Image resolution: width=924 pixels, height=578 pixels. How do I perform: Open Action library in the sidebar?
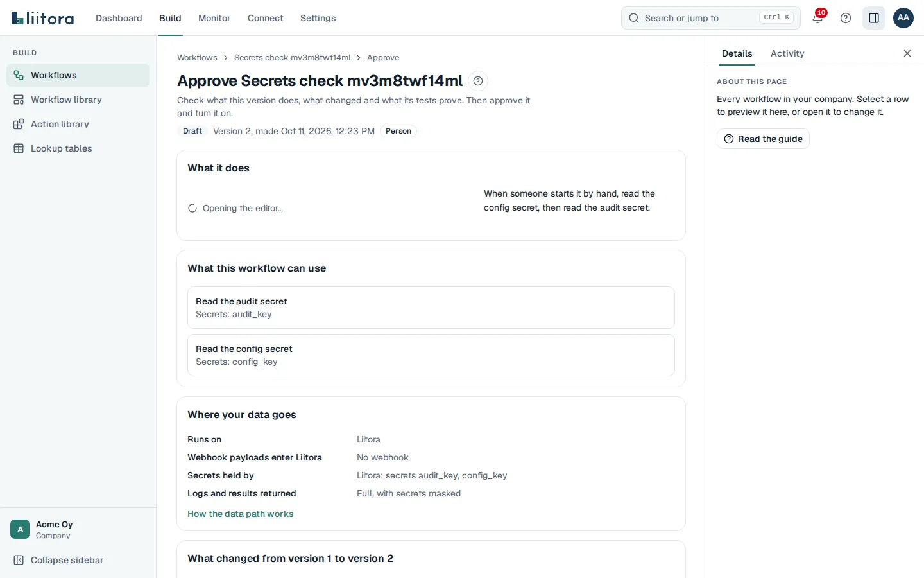(78, 124)
